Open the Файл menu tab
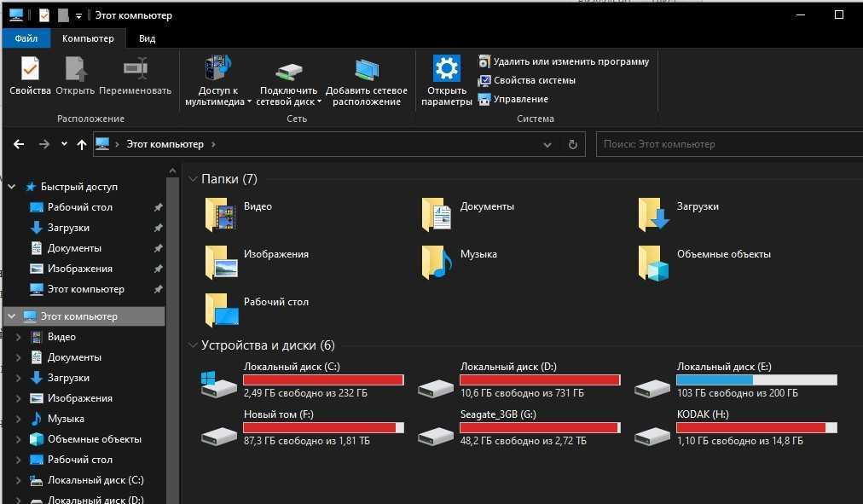This screenshot has height=504, width=863. (x=26, y=38)
